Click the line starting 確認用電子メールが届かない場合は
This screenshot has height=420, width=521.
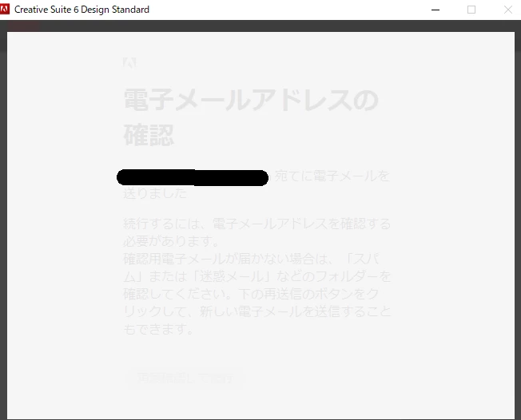(252, 259)
